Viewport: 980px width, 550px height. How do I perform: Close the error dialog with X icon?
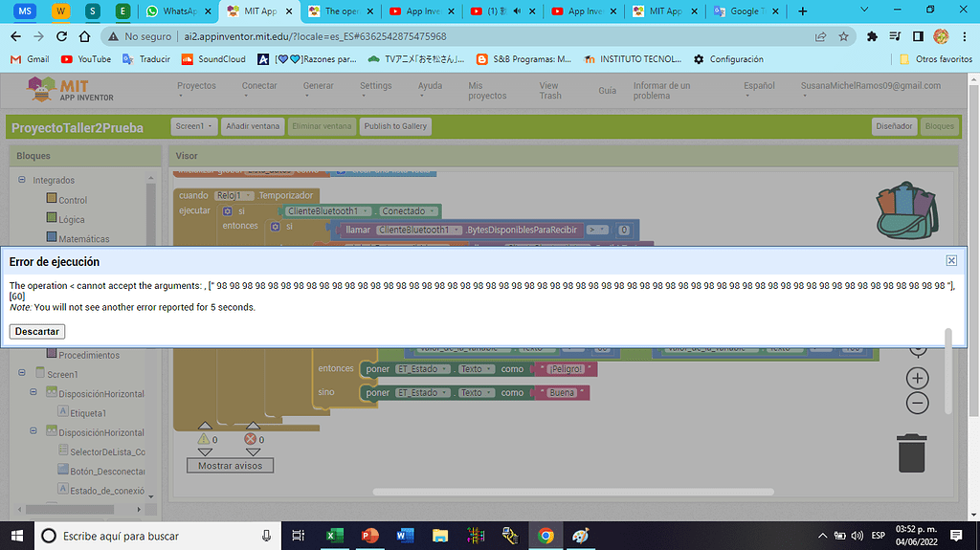(x=951, y=260)
